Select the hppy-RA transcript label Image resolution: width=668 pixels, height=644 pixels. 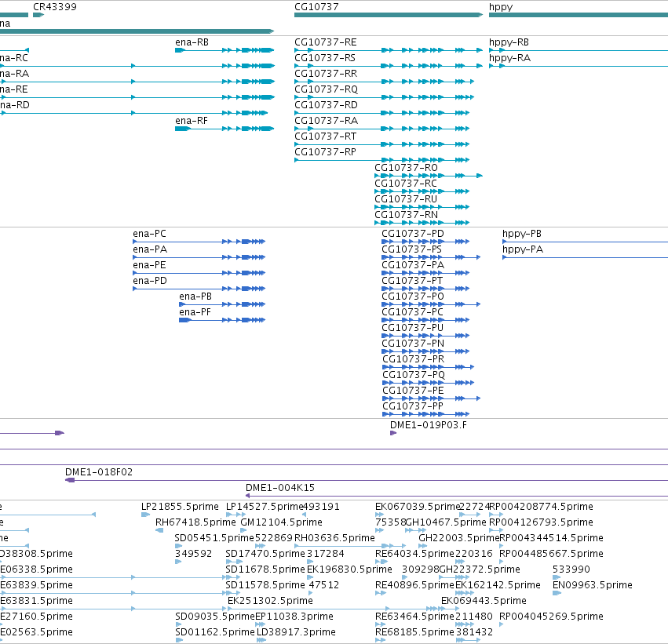(509, 58)
